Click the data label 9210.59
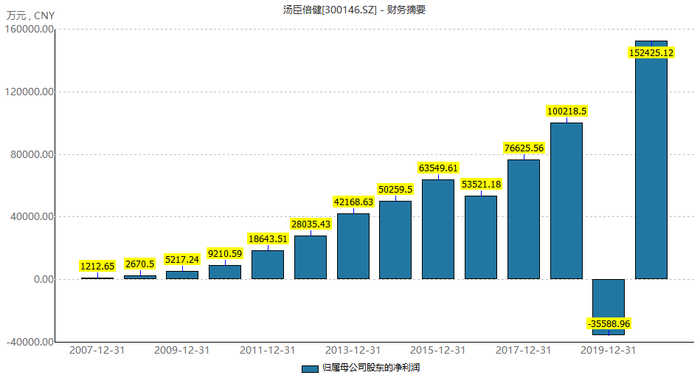This screenshot has height=378, width=700. coord(225,254)
